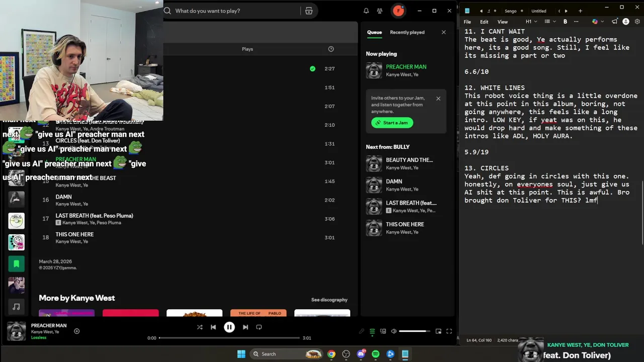Screen dimensions: 644x362
Task: Open The Life of Pablo album thumbnail
Action: click(x=258, y=313)
